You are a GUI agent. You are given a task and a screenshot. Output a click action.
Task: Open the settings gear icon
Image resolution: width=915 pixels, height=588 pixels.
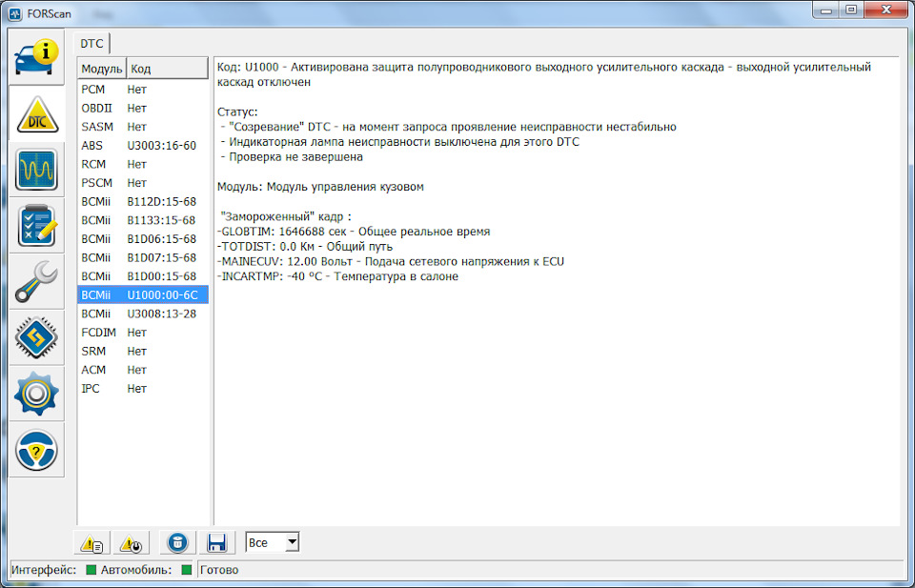pyautogui.click(x=36, y=394)
